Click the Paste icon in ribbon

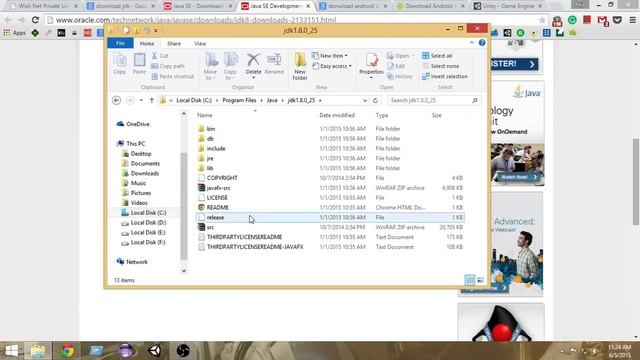click(x=139, y=64)
